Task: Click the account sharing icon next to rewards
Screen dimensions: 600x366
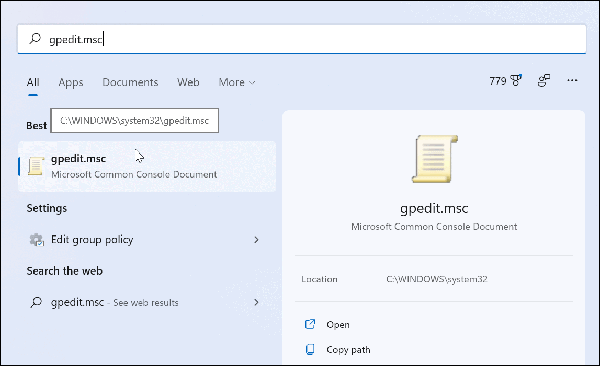Action: pyautogui.click(x=544, y=81)
